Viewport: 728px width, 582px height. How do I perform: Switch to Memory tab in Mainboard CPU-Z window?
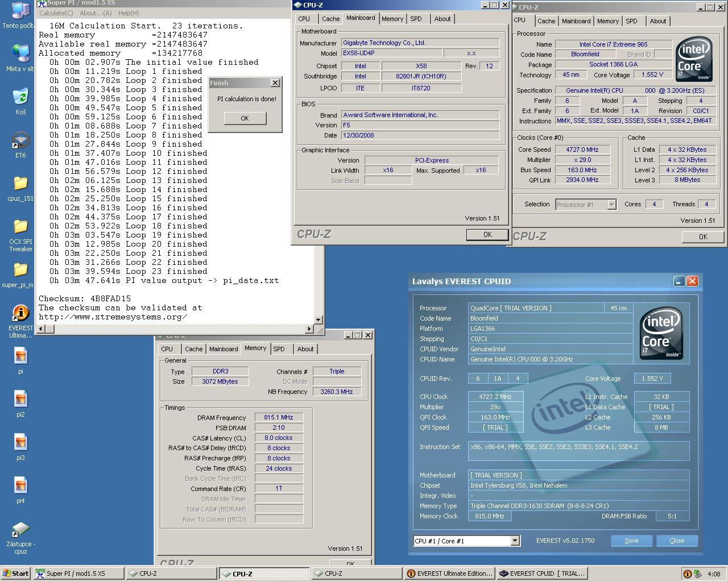pos(392,19)
